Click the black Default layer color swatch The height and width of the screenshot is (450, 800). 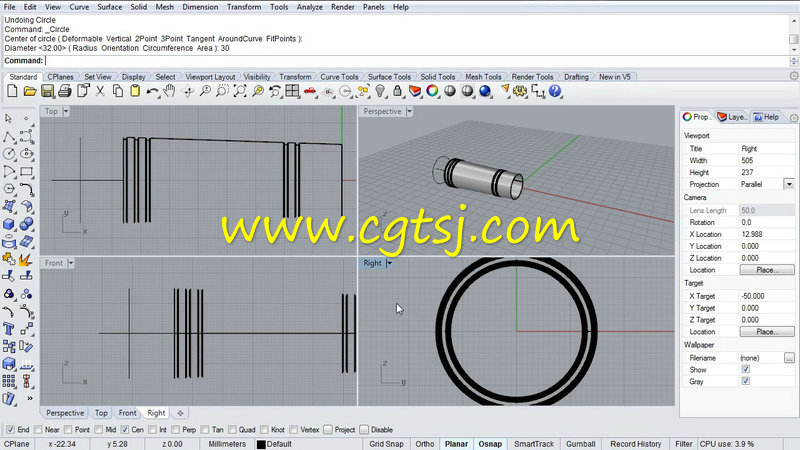pos(261,444)
